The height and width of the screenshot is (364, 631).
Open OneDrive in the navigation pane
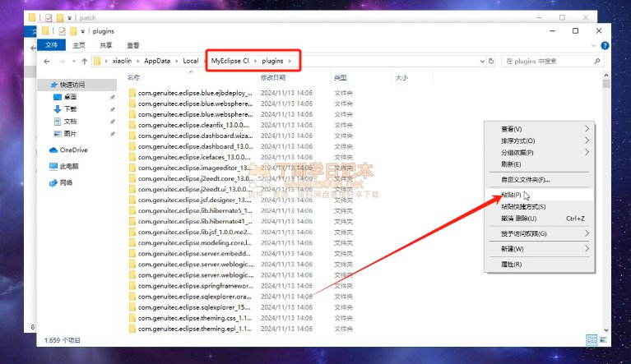coord(73,150)
